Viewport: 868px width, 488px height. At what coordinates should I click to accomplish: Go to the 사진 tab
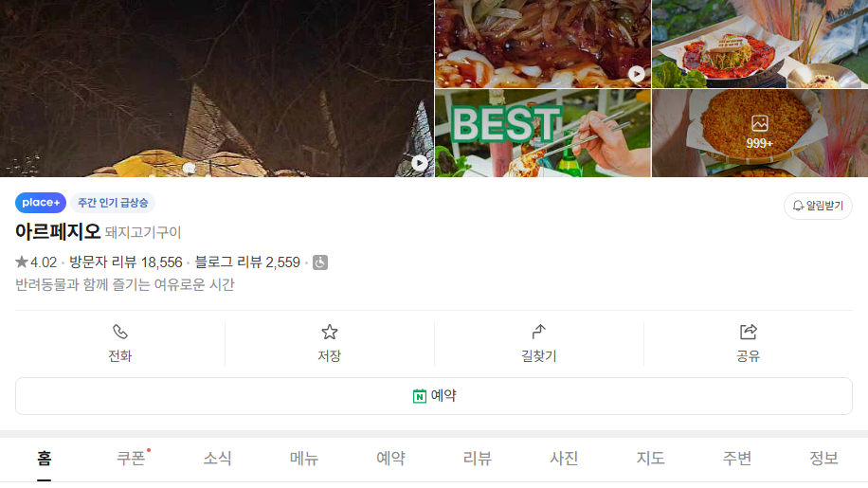click(x=564, y=458)
